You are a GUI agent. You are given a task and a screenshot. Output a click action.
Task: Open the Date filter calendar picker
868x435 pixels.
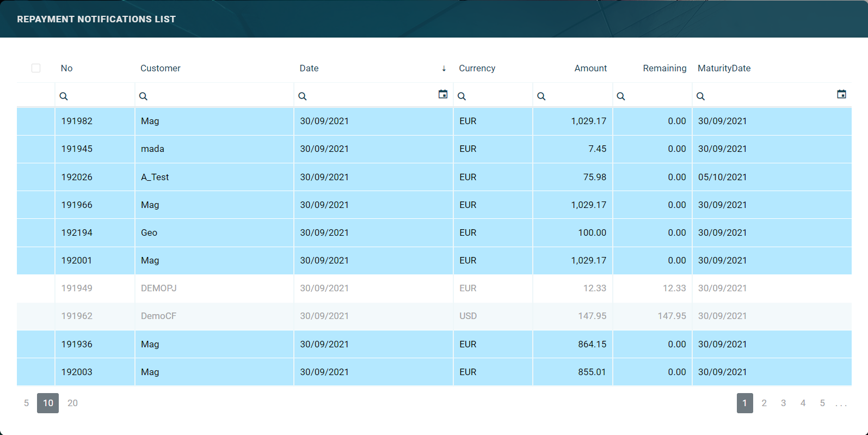(443, 94)
